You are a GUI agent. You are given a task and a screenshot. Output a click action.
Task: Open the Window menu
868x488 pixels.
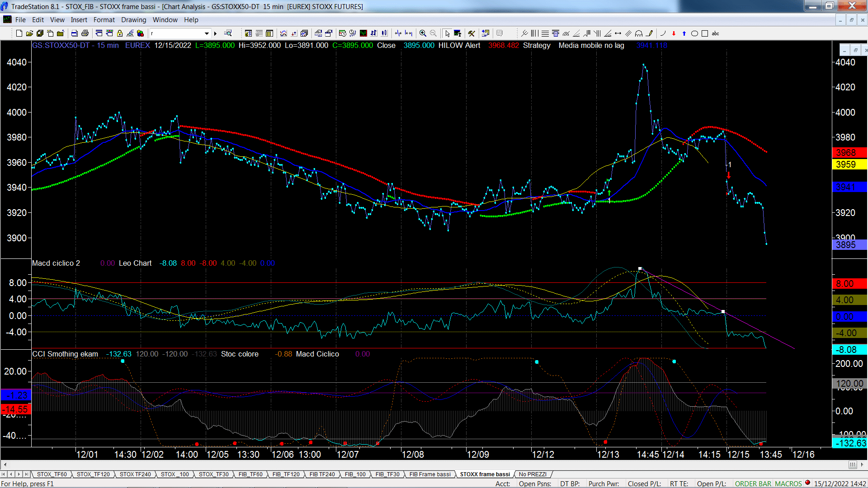pos(165,20)
